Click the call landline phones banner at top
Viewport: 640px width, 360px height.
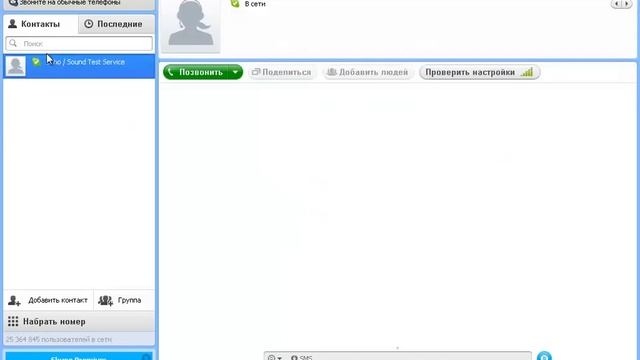tap(79, 4)
